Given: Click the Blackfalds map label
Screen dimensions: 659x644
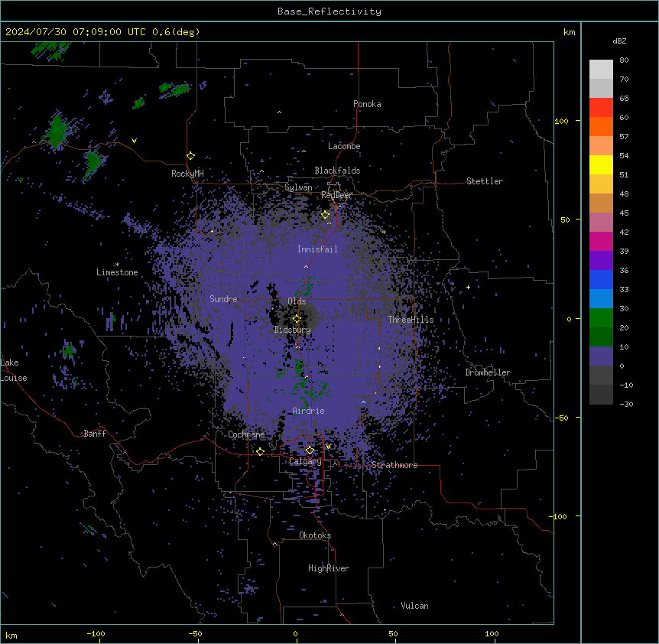Looking at the screenshot, I should click(337, 171).
